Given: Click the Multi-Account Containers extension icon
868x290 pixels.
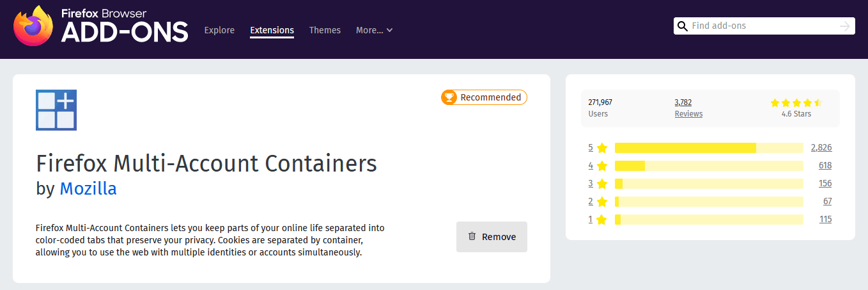Looking at the screenshot, I should coord(56,110).
